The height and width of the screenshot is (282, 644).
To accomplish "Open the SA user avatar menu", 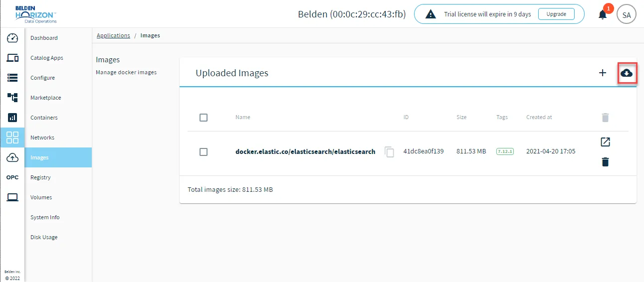I will pos(627,14).
